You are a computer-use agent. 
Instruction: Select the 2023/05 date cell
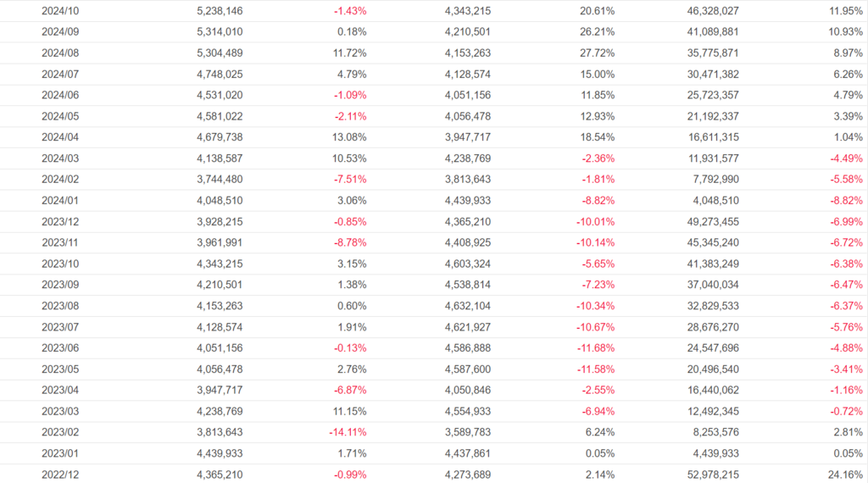pos(59,369)
